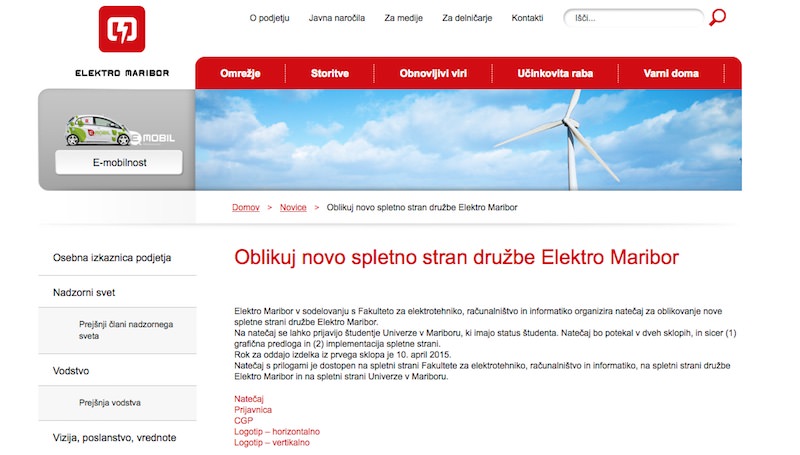
Task: Click the Domov breadcrumb link
Action: click(245, 207)
